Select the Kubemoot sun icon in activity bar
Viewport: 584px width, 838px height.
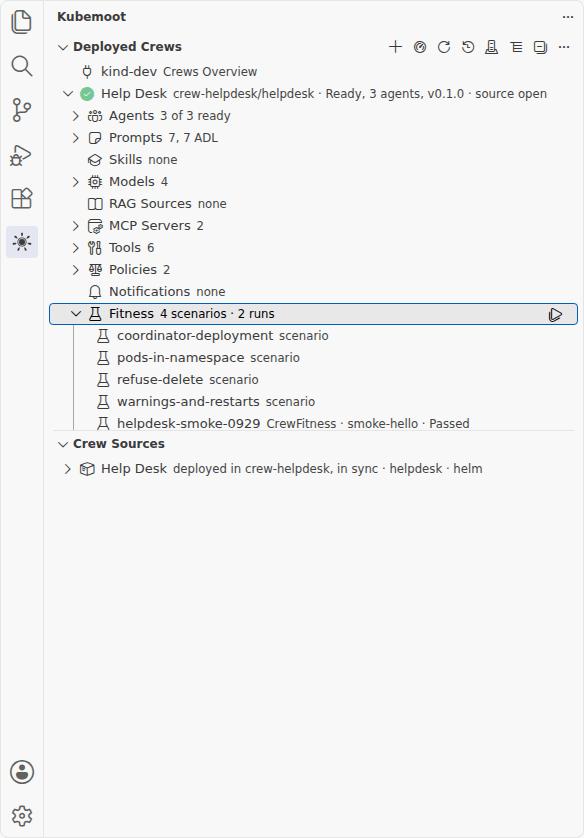pyautogui.click(x=21, y=242)
